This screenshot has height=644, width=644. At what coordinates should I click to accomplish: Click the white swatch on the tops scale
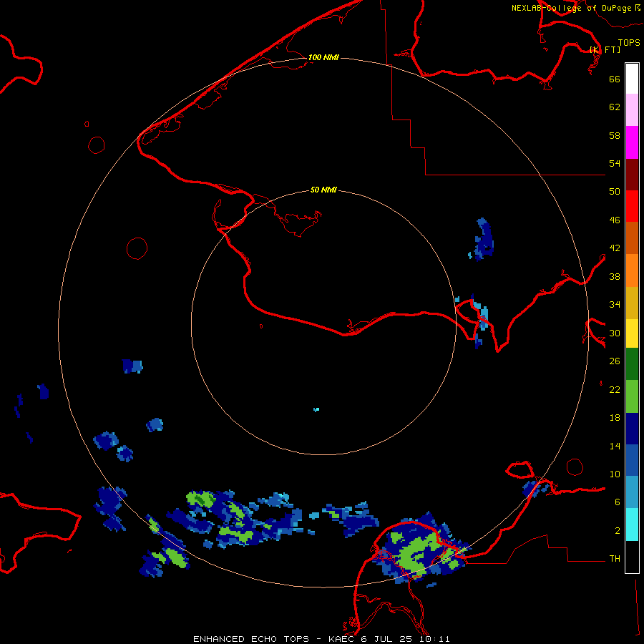pyautogui.click(x=632, y=79)
